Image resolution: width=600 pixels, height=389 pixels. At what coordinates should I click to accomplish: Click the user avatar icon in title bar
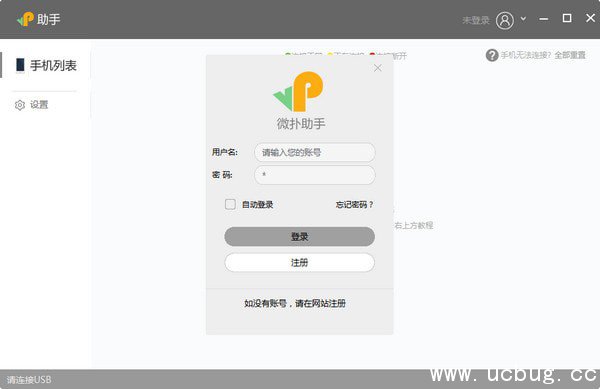(505, 20)
